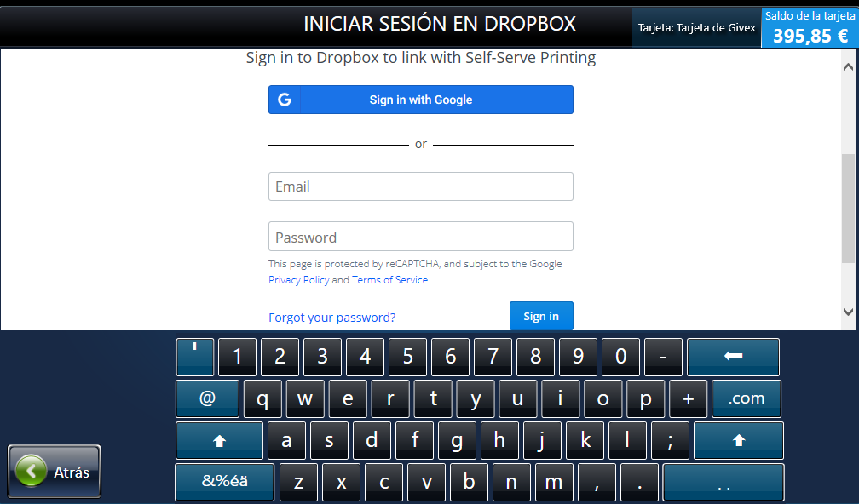Tap the letter z key
This screenshot has height=504, width=859.
(x=298, y=483)
